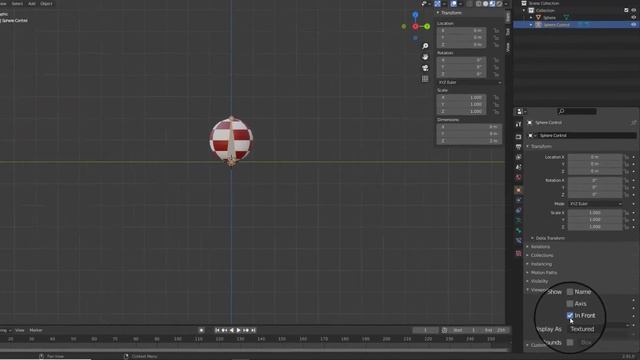
Task: Click the blue Z axis on navigation gizmo
Action: click(415, 15)
